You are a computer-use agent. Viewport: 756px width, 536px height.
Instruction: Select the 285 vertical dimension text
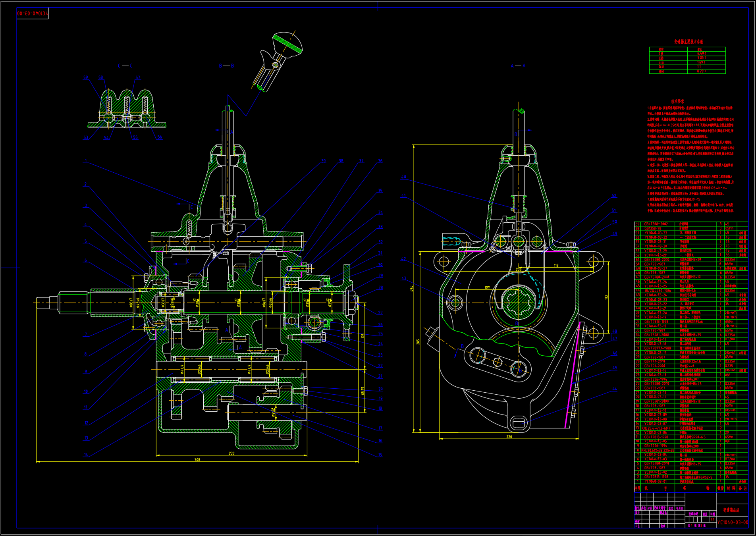click(418, 341)
